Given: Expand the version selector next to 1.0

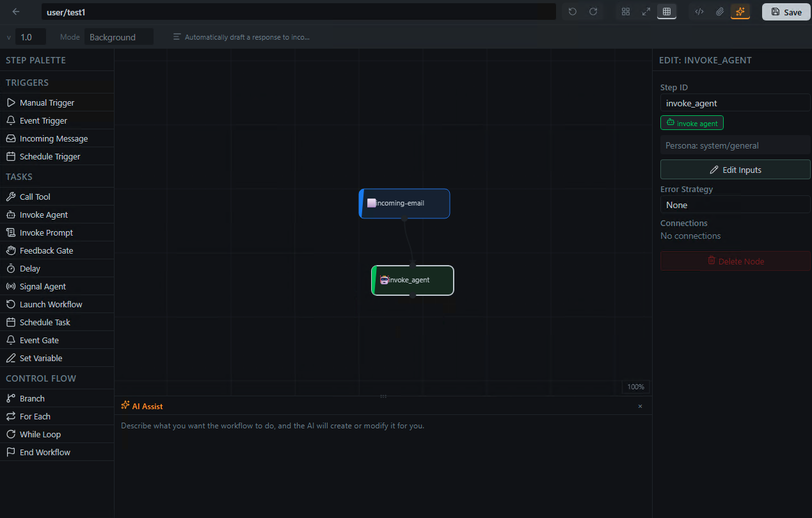Looking at the screenshot, I should click(x=7, y=36).
